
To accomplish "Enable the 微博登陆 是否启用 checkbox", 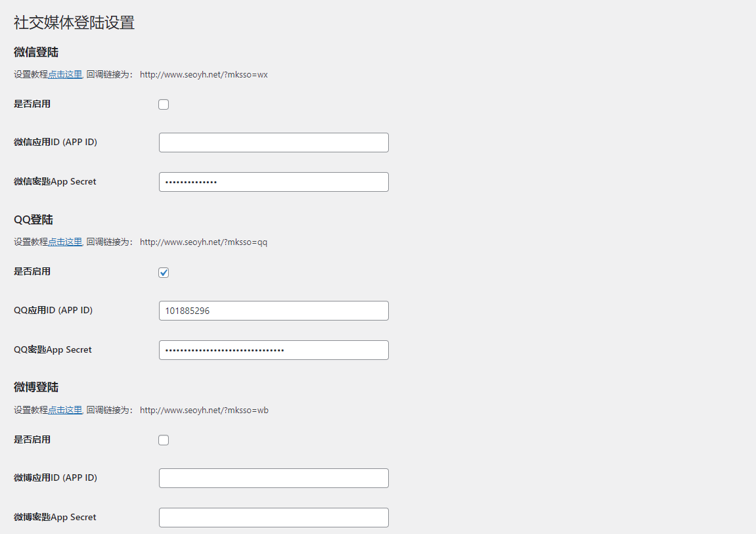I will 164,440.
